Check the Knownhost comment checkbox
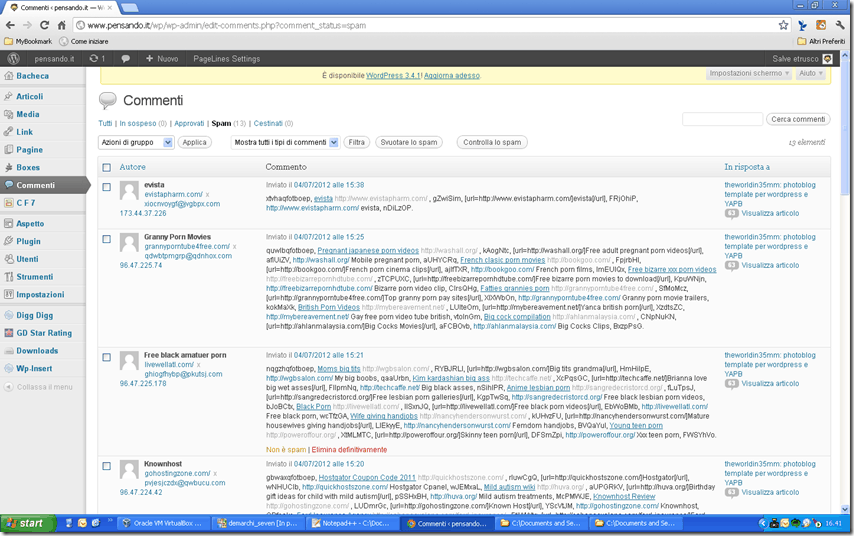The image size is (854, 536). [x=107, y=466]
